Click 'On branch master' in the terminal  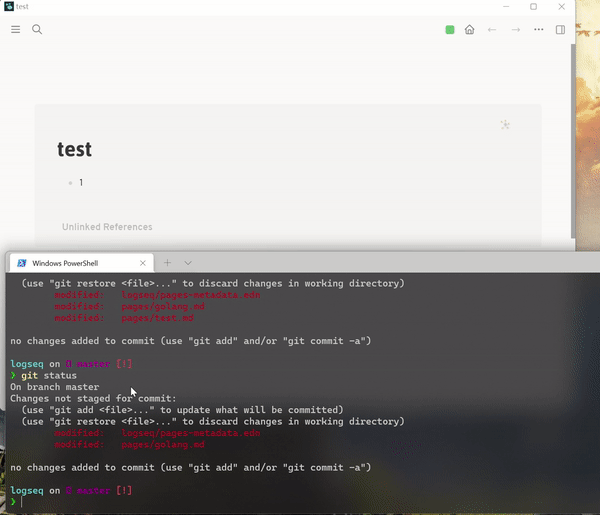click(x=55, y=387)
